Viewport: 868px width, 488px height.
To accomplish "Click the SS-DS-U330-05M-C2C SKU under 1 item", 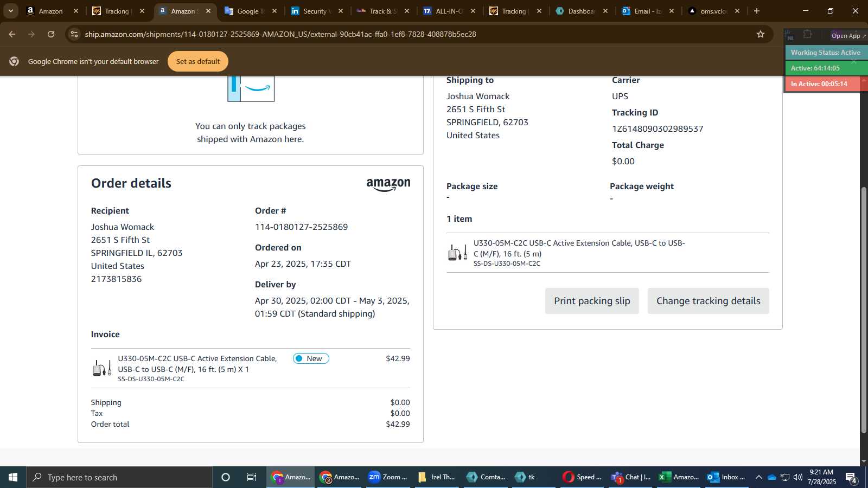I will tap(507, 264).
